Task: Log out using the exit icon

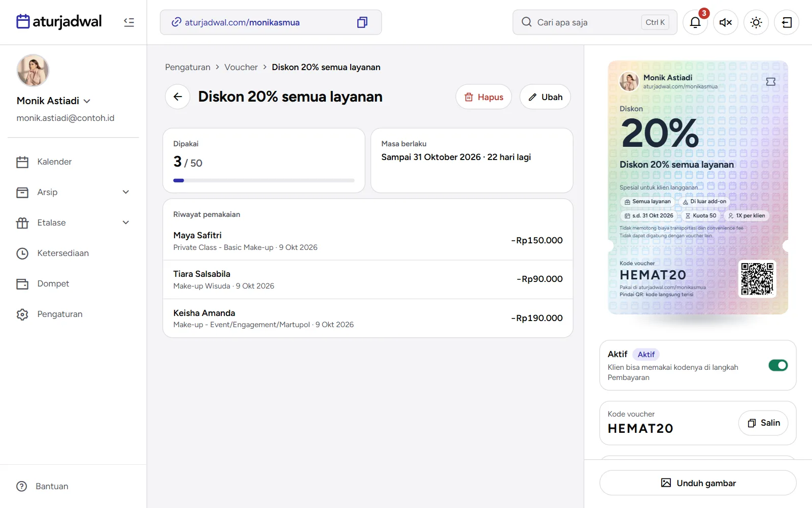Action: click(787, 22)
